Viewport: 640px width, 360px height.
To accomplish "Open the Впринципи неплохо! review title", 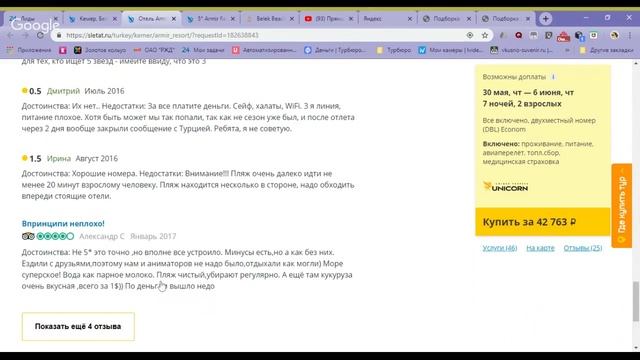I will tap(63, 223).
